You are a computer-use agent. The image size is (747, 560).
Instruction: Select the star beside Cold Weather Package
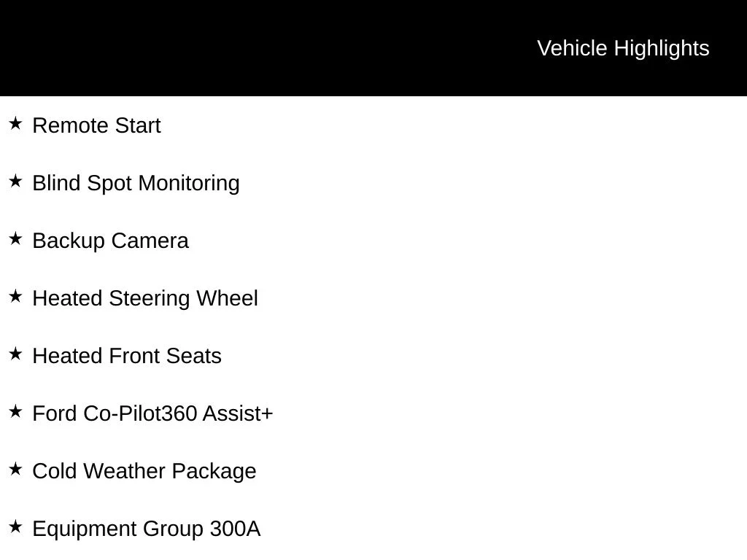15,470
